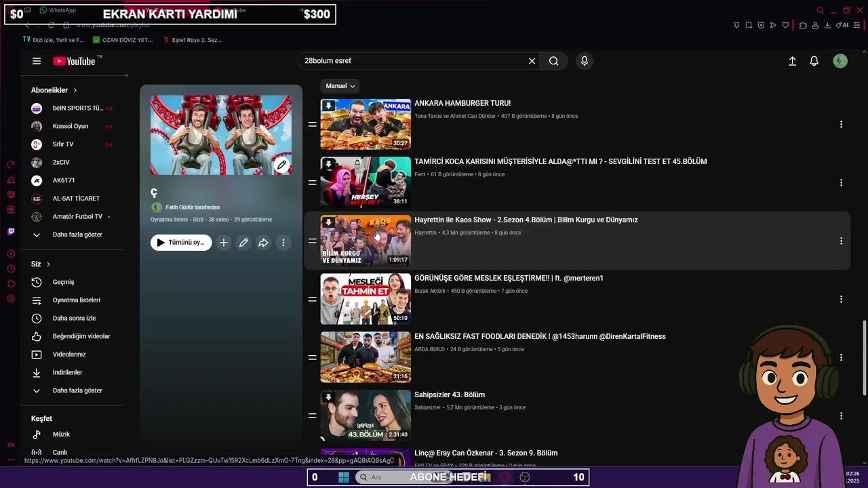Open the YouTube create upload icon

[x=792, y=61]
